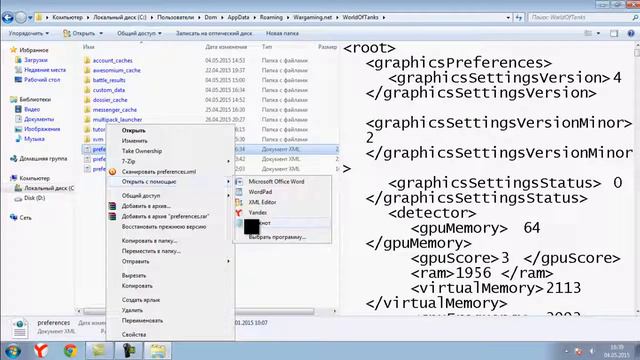
Task: Open with Yandex in submenu
Action: [x=258, y=213]
